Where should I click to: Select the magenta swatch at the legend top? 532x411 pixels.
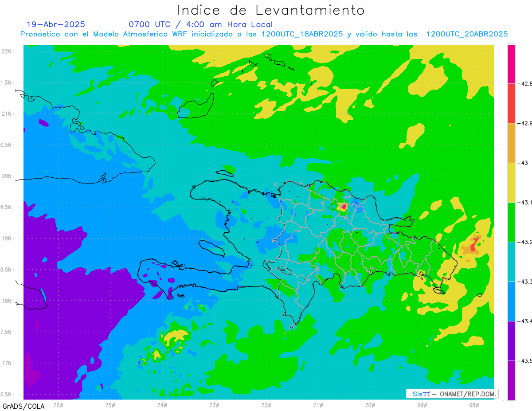pos(511,64)
